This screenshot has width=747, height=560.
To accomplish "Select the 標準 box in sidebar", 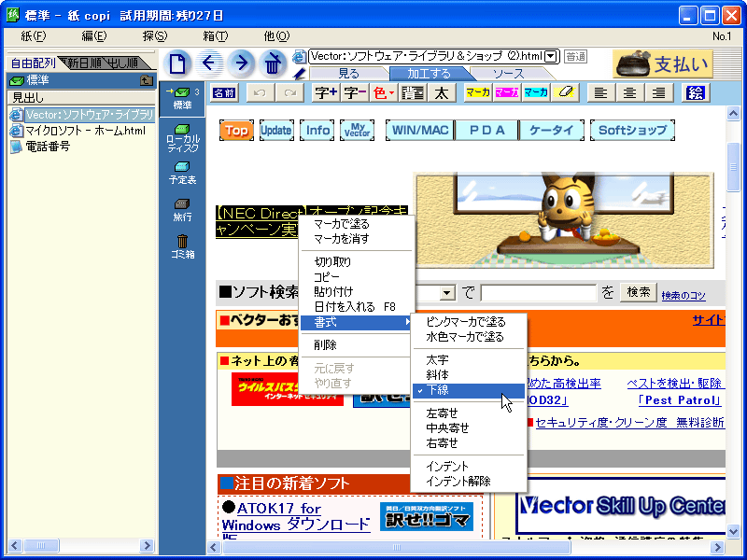I will point(182,99).
